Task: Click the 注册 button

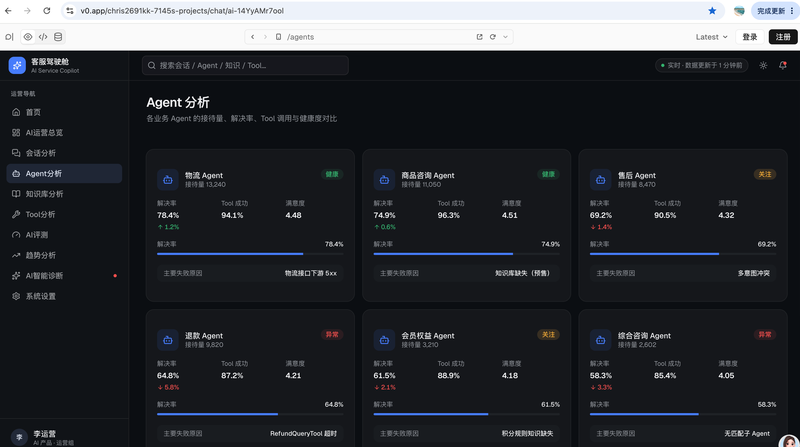Action: (x=783, y=37)
